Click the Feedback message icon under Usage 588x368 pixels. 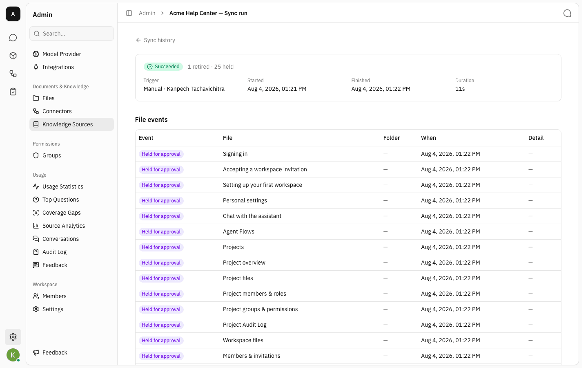(x=36, y=265)
